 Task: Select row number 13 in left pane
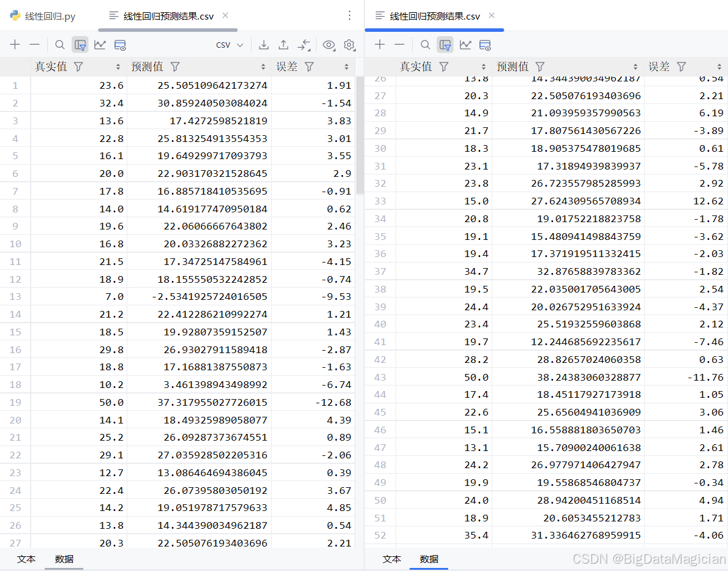pos(15,297)
